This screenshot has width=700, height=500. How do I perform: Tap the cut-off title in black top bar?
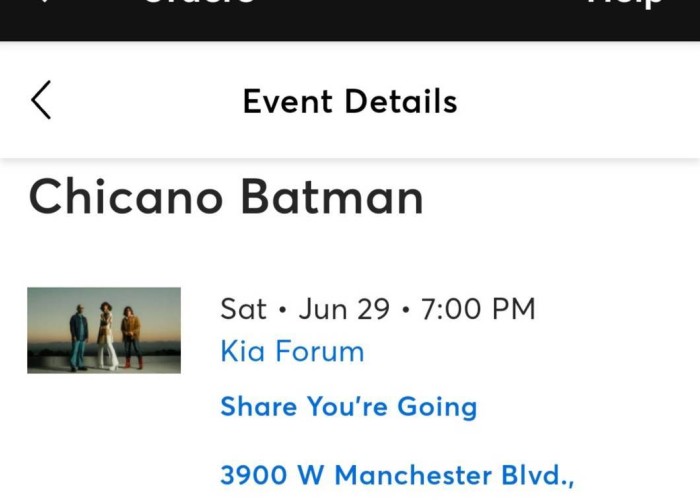[x=200, y=2]
